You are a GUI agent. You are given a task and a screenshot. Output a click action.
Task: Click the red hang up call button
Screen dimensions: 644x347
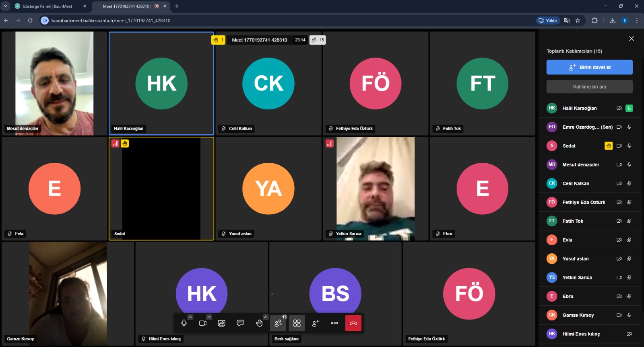coord(353,323)
